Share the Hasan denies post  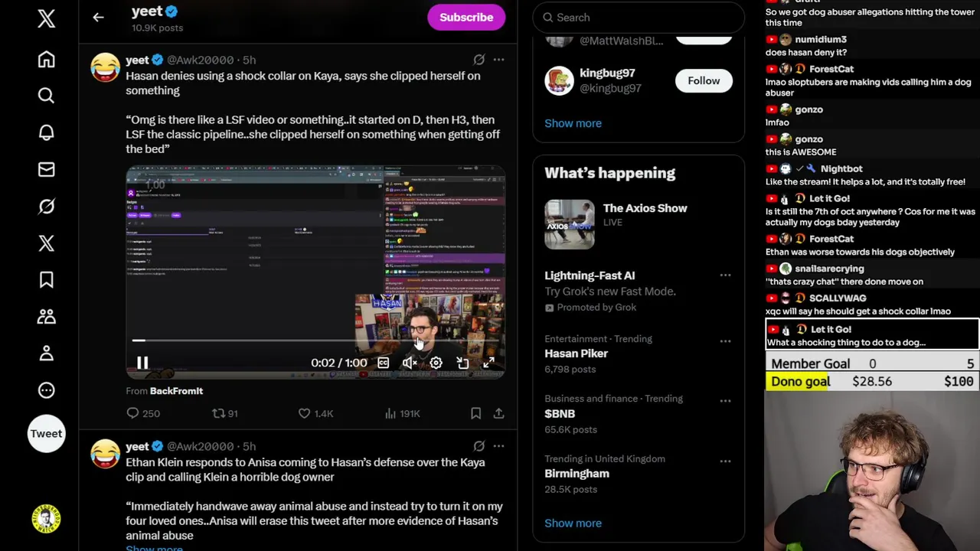click(x=498, y=413)
